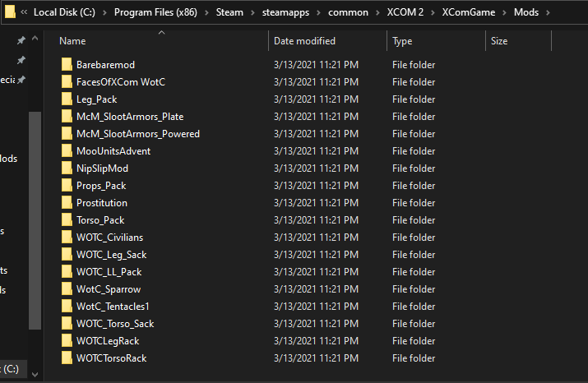The image size is (588, 383).
Task: Go to steamapps in the breadcrumb
Action: coord(285,12)
